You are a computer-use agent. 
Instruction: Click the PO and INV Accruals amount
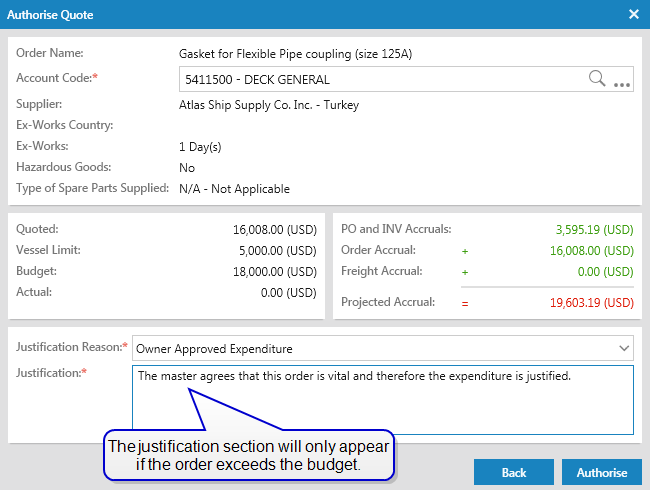pos(595,228)
